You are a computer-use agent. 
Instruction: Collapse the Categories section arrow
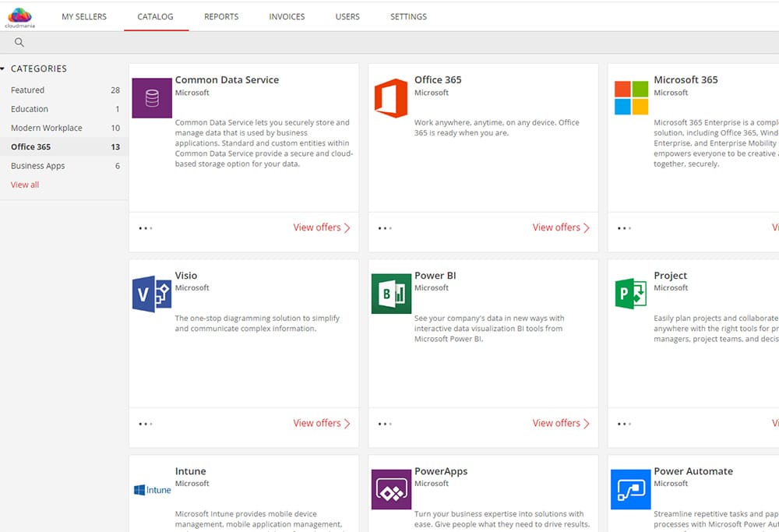pyautogui.click(x=3, y=69)
